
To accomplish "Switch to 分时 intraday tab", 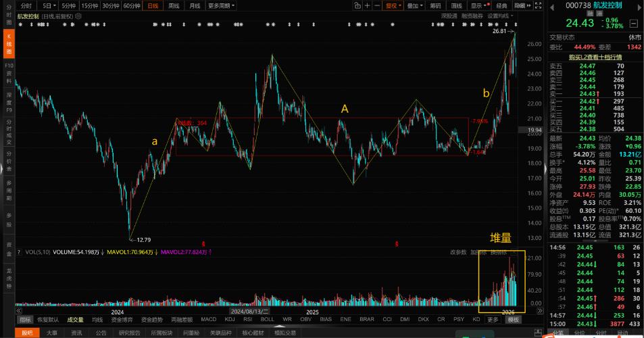I will pos(26,6).
